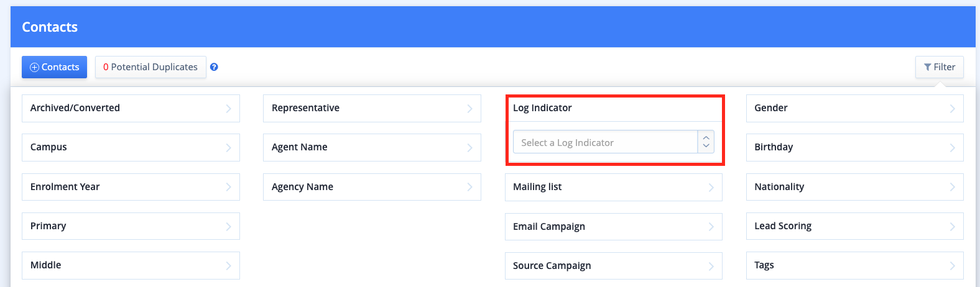Expand the Birthday filter

coord(854,147)
